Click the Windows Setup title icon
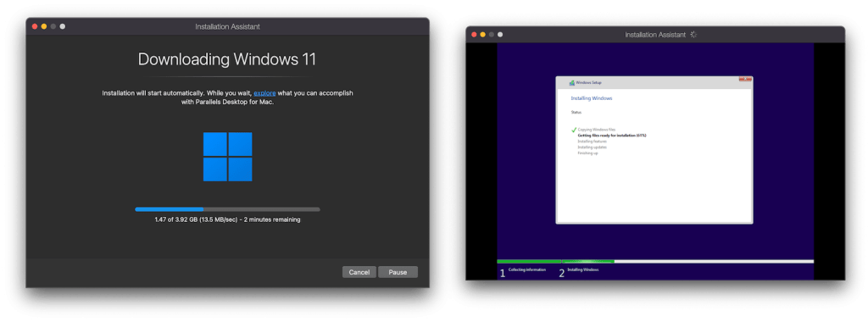This screenshot has height=322, width=868. pyautogui.click(x=572, y=82)
